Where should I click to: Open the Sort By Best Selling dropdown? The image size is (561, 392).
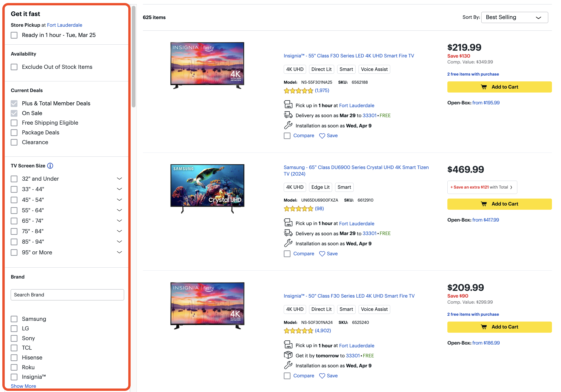click(514, 17)
